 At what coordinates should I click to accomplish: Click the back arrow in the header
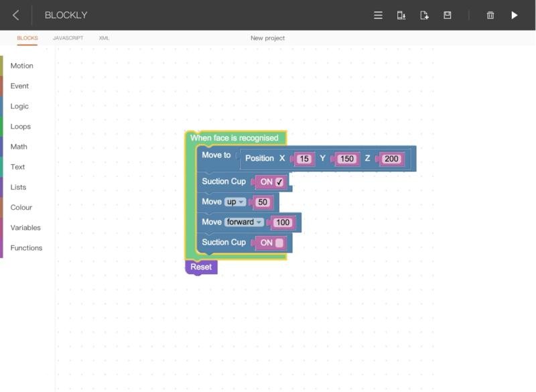tap(16, 15)
